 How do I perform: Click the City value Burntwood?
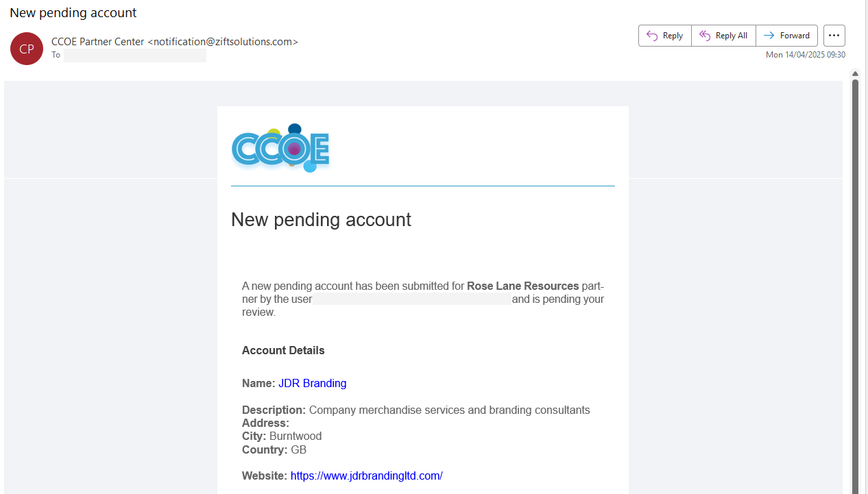[x=296, y=436]
